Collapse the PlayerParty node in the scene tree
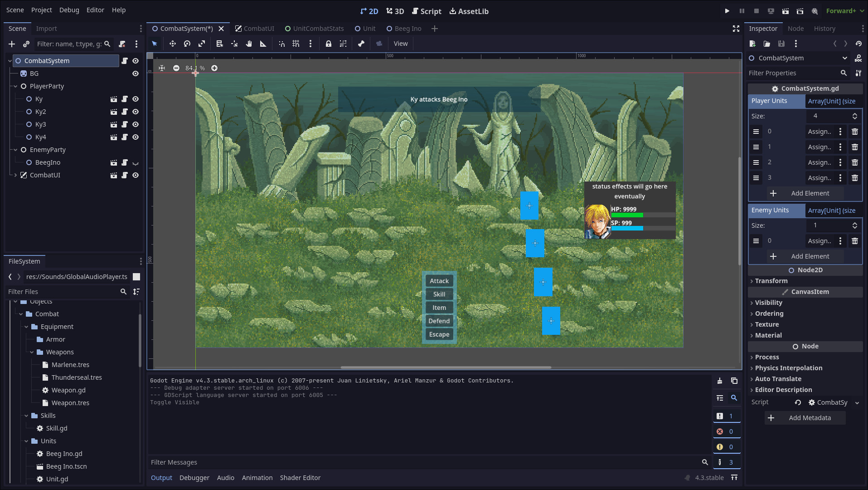This screenshot has height=490, width=868. [x=15, y=86]
